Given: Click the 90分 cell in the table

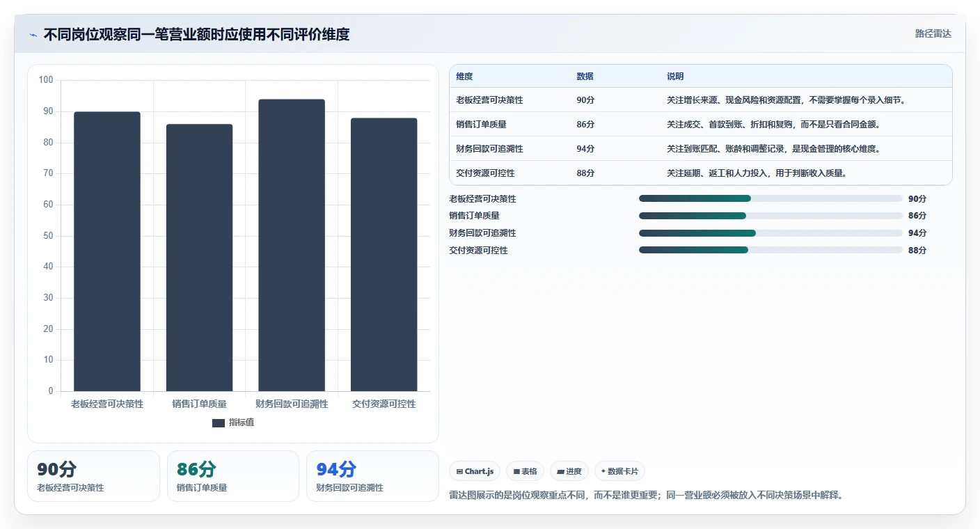Looking at the screenshot, I should [585, 100].
